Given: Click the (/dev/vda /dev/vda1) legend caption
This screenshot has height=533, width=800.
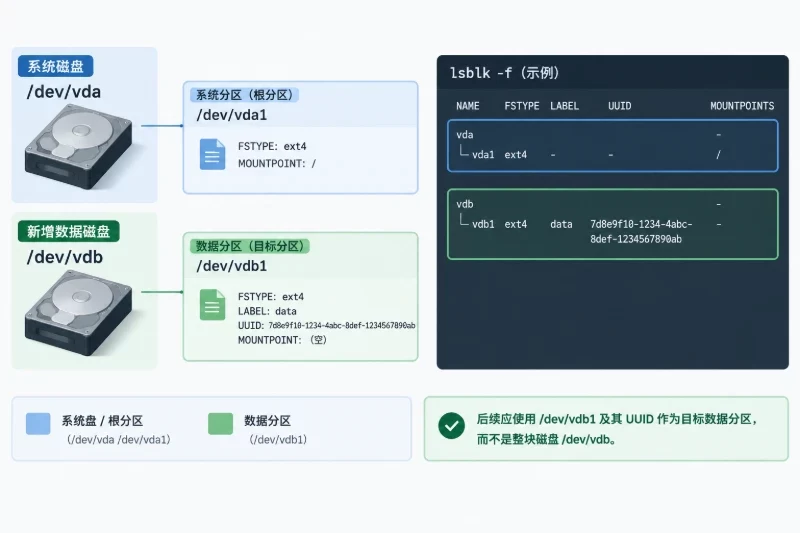Looking at the screenshot, I should [119, 440].
